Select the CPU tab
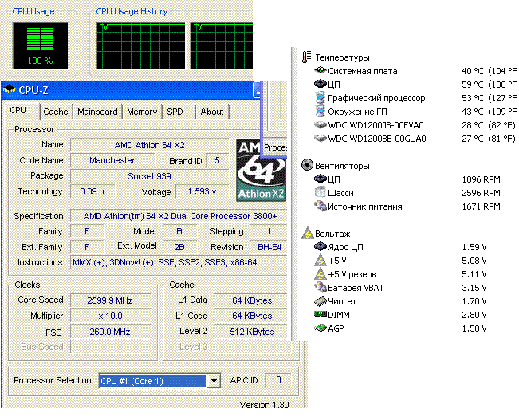The width and height of the screenshot is (519, 420). (18, 110)
